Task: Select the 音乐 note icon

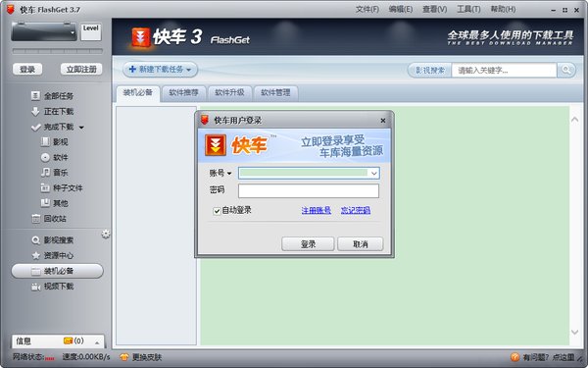Action: [45, 173]
